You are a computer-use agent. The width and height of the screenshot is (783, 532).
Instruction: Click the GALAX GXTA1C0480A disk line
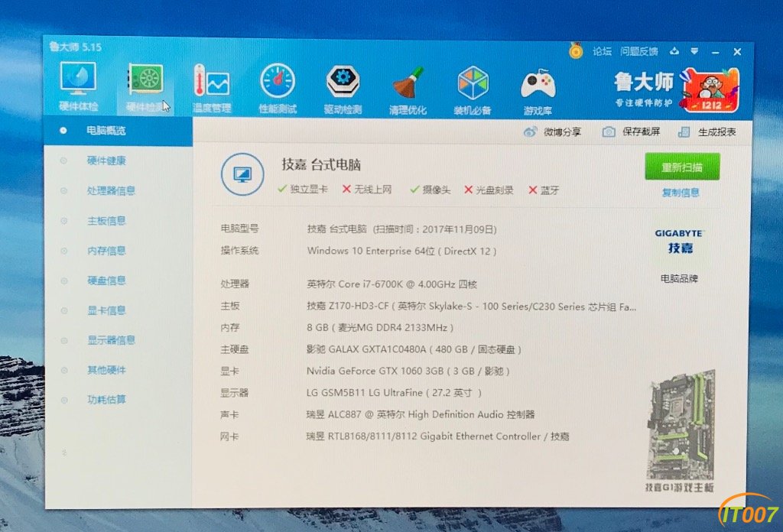[x=414, y=349]
